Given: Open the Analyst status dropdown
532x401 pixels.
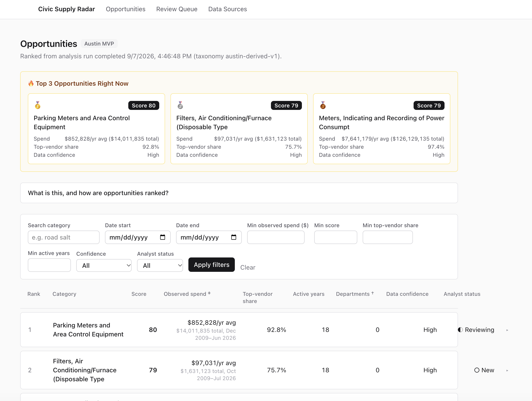Looking at the screenshot, I should [160, 266].
